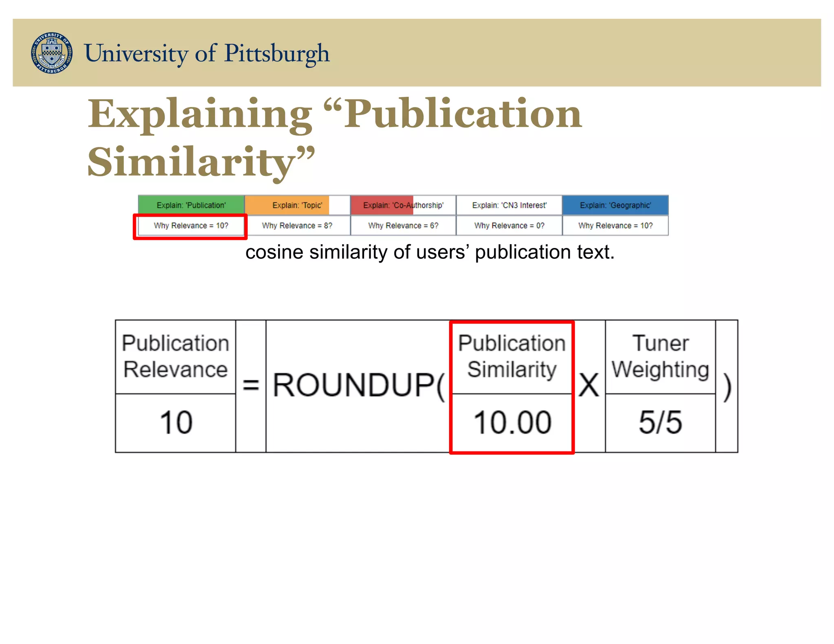Screen dimensions: 834x644
Task: Click the 'Why Relevance = 8?' button
Action: (x=297, y=226)
